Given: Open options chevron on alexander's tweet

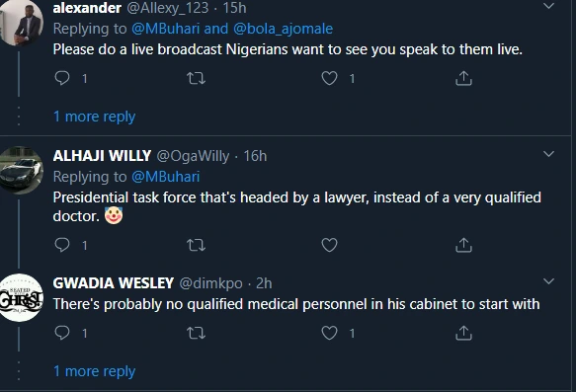Looking at the screenshot, I should click(548, 6).
